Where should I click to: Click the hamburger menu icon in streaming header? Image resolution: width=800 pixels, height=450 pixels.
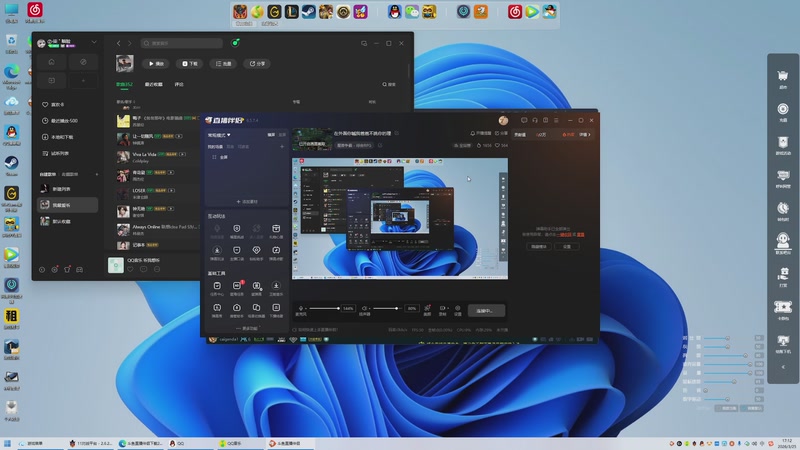tap(556, 120)
